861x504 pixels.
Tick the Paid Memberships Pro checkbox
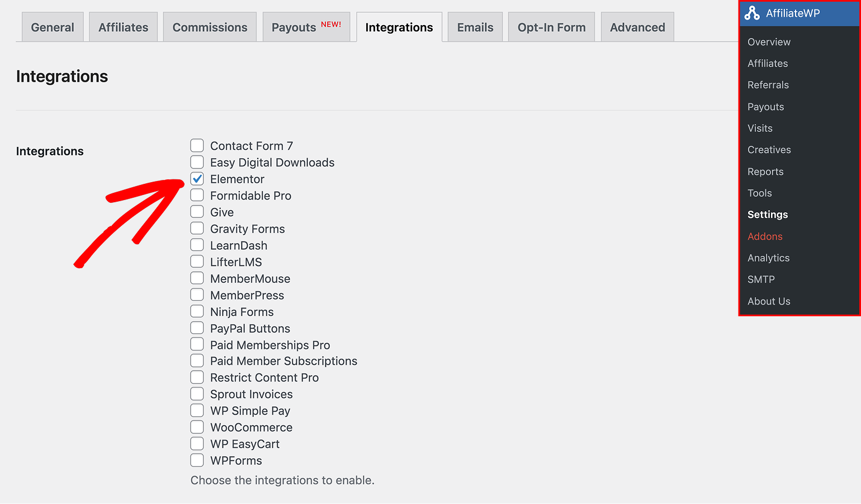pos(197,344)
